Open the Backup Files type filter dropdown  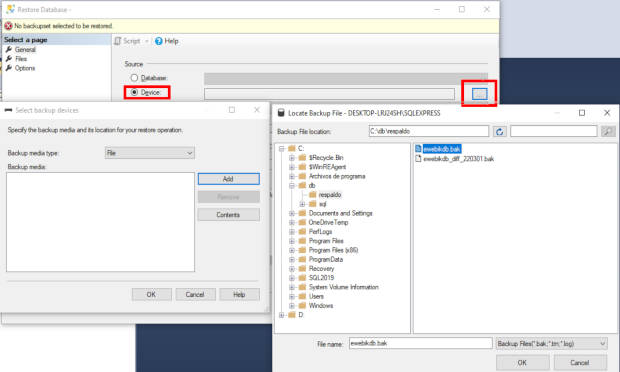(x=551, y=344)
